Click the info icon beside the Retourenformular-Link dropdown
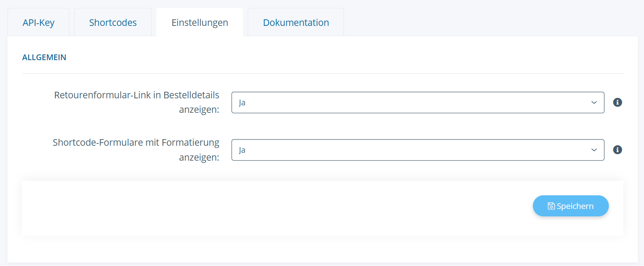The image size is (644, 266). click(x=617, y=102)
